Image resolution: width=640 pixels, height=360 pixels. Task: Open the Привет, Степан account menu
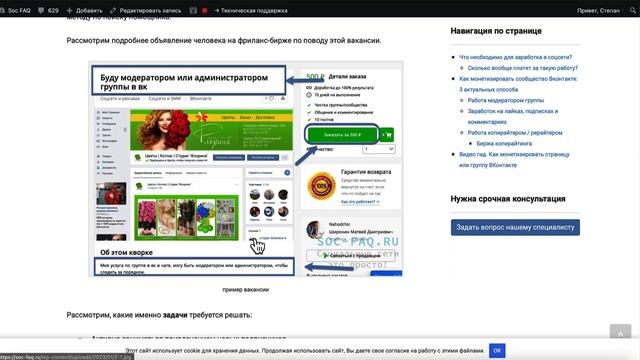598,11
